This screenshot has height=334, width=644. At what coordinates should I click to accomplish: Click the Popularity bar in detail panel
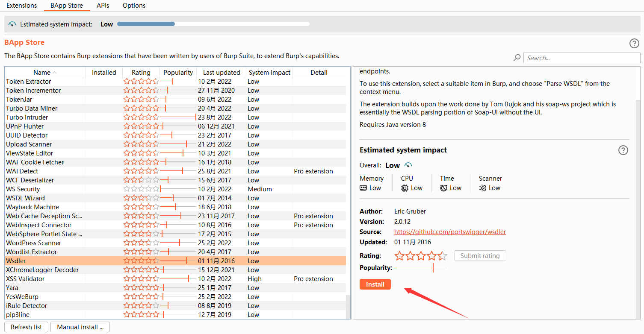click(x=421, y=268)
